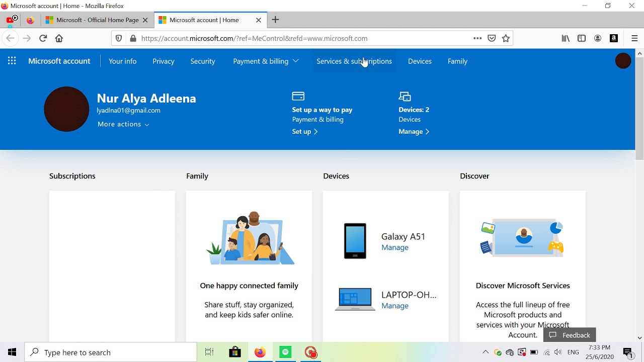Open a new browser tab
Viewport: 644px width, 362px height.
(275, 20)
